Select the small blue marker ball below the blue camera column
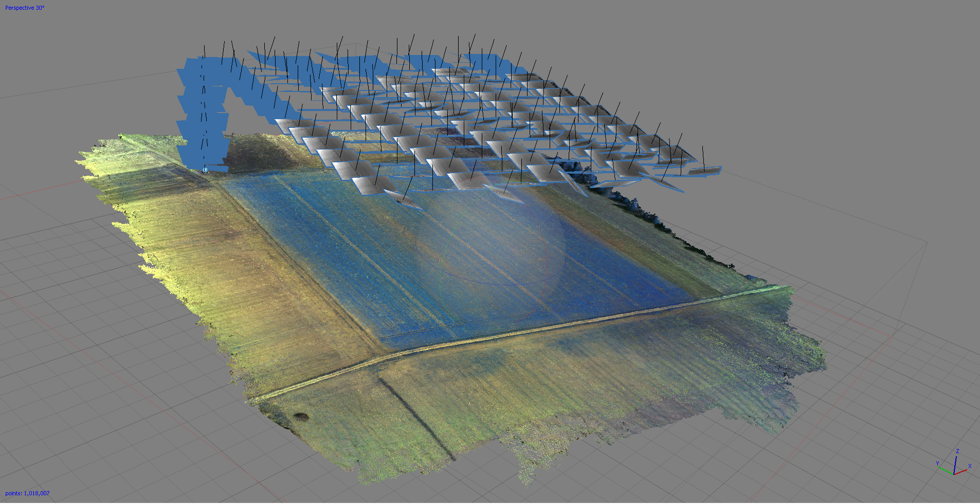Screen dimensions: 980x504 coord(206,169)
